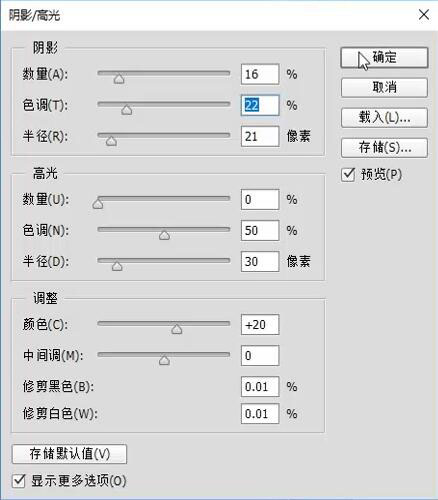Click 存储默认值(V) button
Screen dimensions: 438x500
click(69, 454)
